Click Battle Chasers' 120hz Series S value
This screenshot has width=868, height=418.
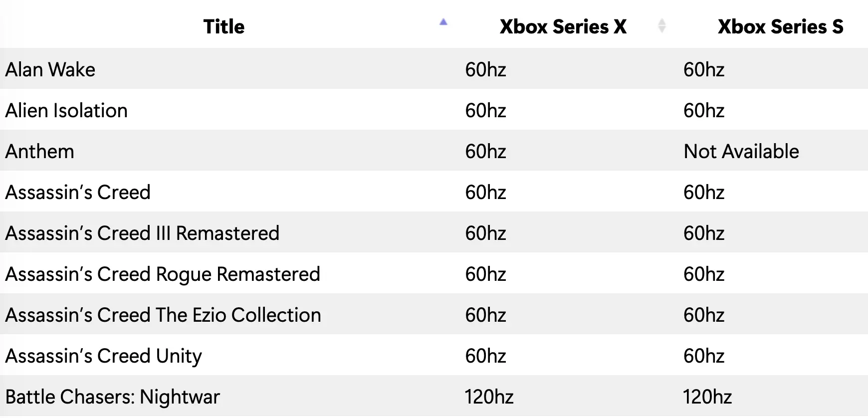click(x=707, y=397)
